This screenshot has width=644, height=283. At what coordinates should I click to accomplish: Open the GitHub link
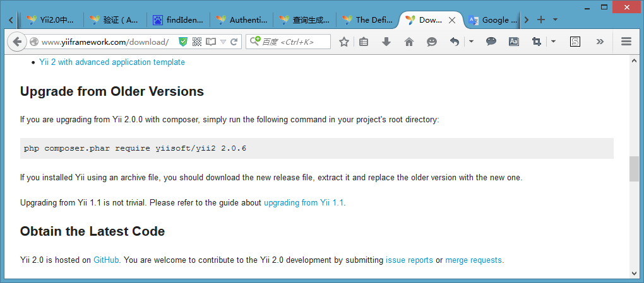(106, 260)
